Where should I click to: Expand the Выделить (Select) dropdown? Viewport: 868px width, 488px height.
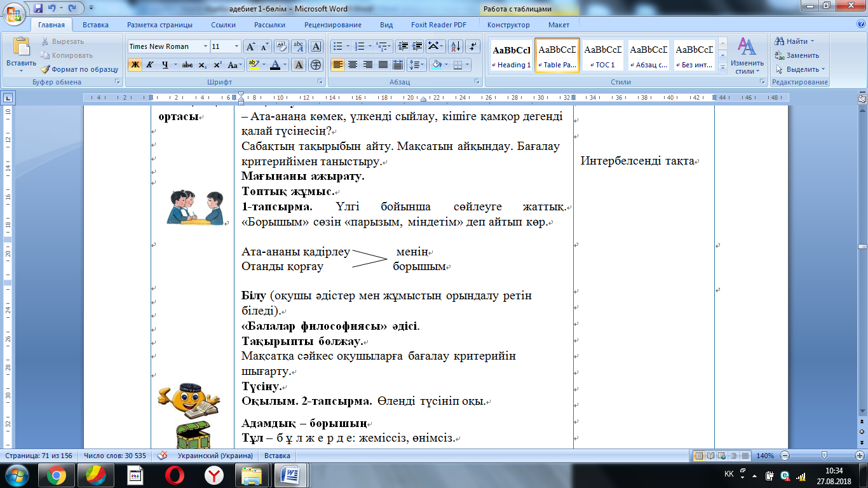click(x=823, y=69)
